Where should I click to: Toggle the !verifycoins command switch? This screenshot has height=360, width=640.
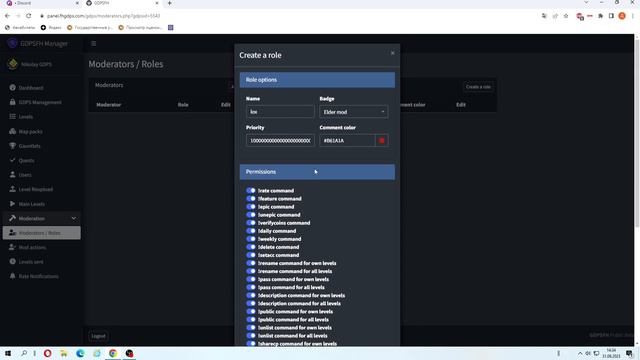point(251,223)
